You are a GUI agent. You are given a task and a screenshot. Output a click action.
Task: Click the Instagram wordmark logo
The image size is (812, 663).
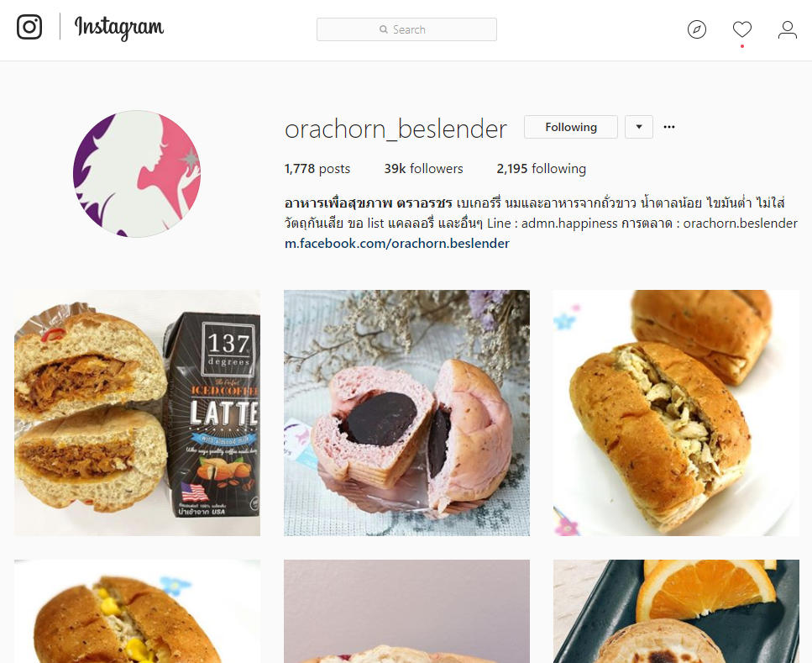pyautogui.click(x=119, y=28)
